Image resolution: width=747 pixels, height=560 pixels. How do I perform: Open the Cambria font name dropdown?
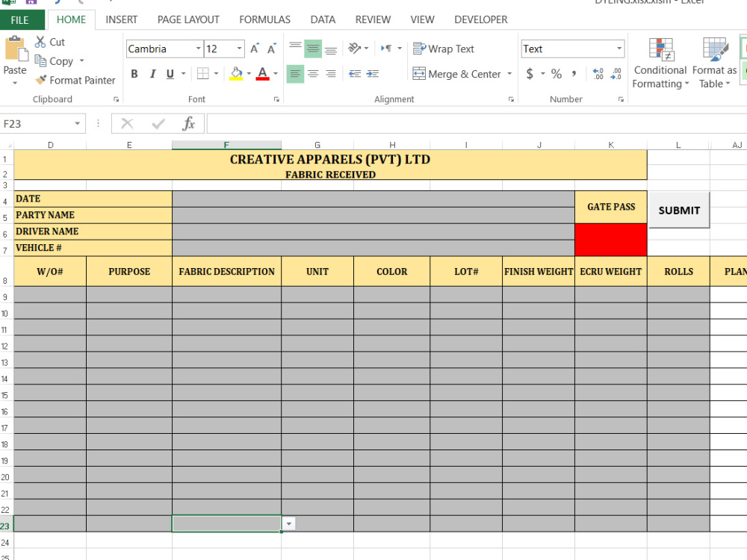(x=198, y=49)
